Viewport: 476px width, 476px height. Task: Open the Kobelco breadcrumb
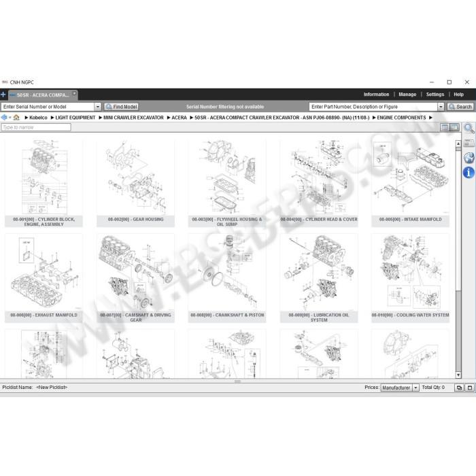tap(38, 118)
